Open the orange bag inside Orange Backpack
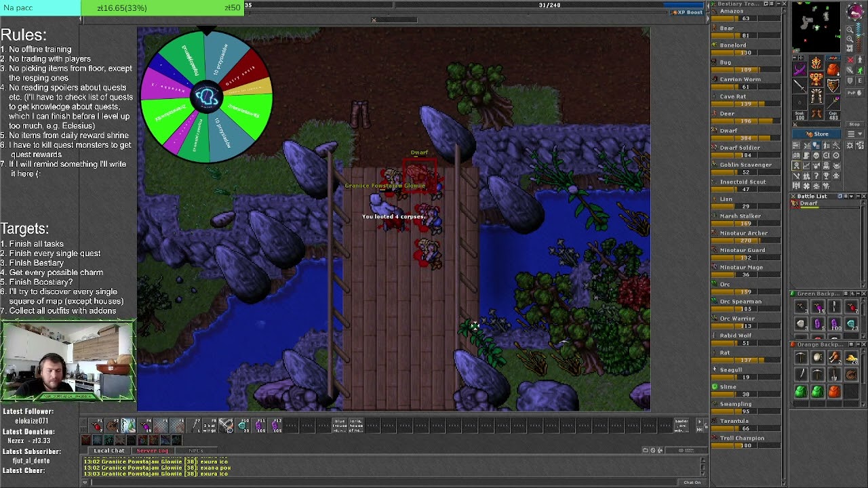This screenshot has width=868, height=488. pos(834,391)
